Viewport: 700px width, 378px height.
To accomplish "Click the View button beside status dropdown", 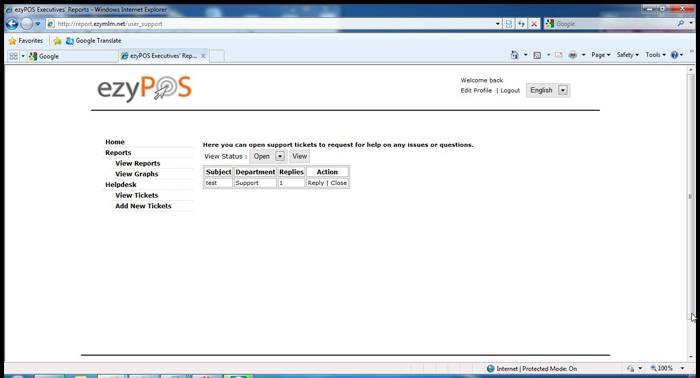I will 300,156.
